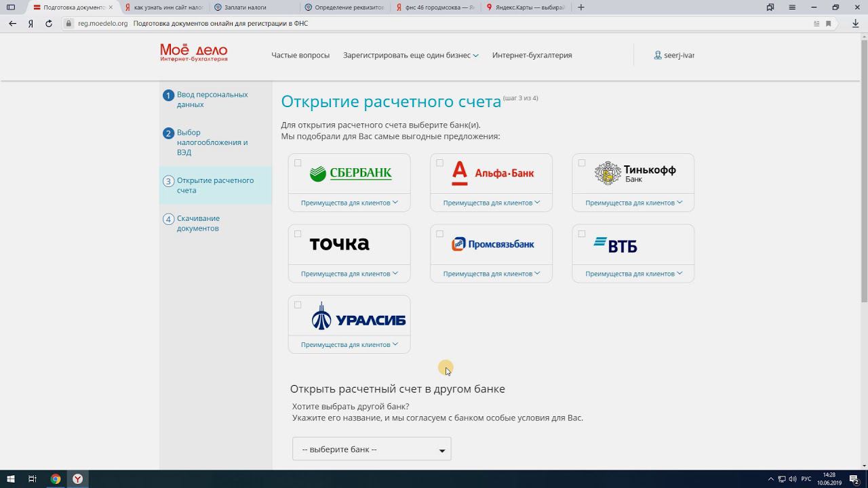The image size is (868, 488).
Task: Expand Преимущества для клиентов under Уралсиб
Action: [349, 345]
